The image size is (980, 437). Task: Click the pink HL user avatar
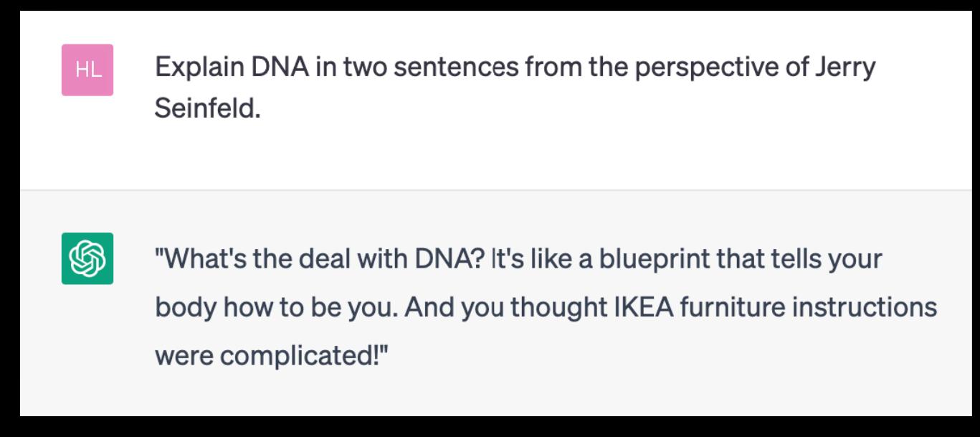point(87,70)
